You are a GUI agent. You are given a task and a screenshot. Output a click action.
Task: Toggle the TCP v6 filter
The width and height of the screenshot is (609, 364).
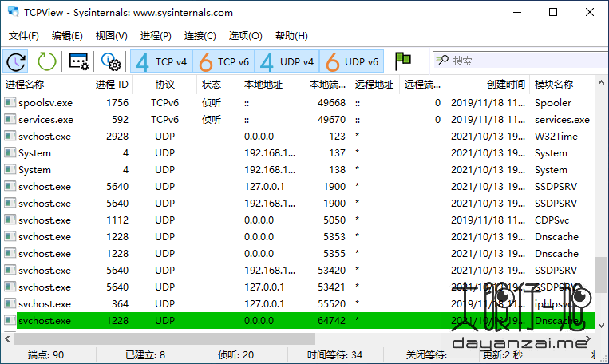click(223, 61)
